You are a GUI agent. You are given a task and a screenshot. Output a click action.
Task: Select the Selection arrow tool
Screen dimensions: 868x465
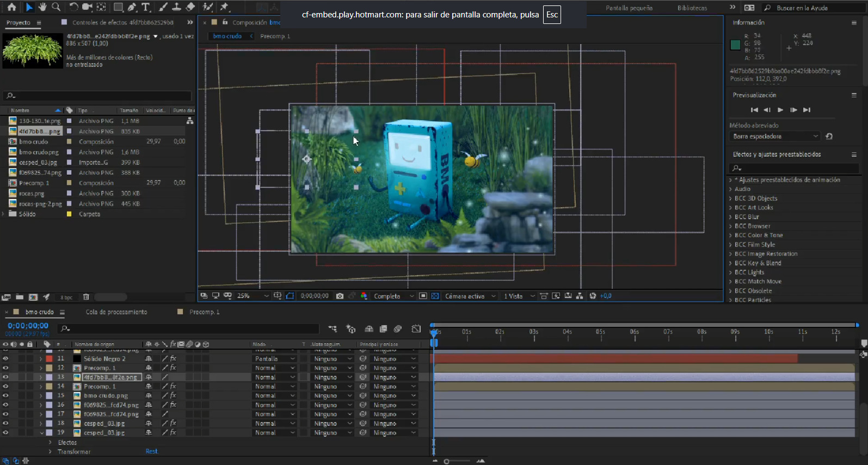click(x=29, y=7)
